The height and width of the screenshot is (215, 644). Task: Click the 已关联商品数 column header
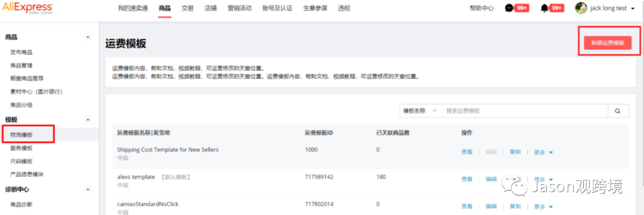[392, 133]
